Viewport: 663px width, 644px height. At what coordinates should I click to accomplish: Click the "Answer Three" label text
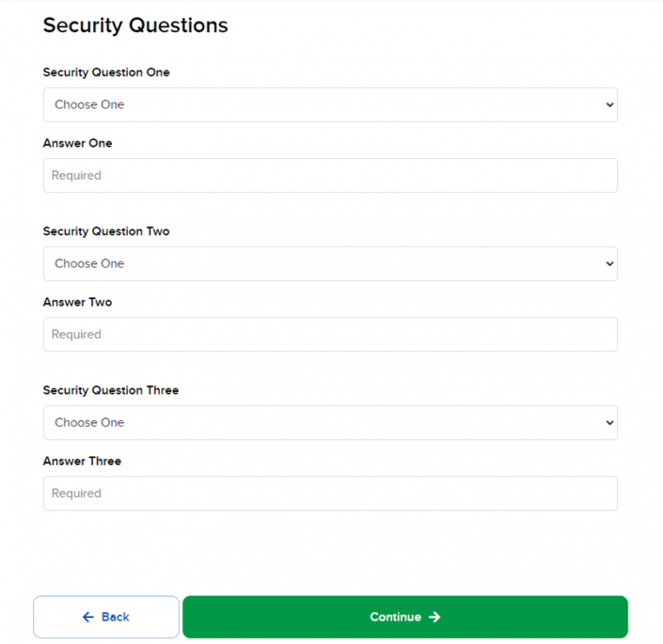coord(82,462)
